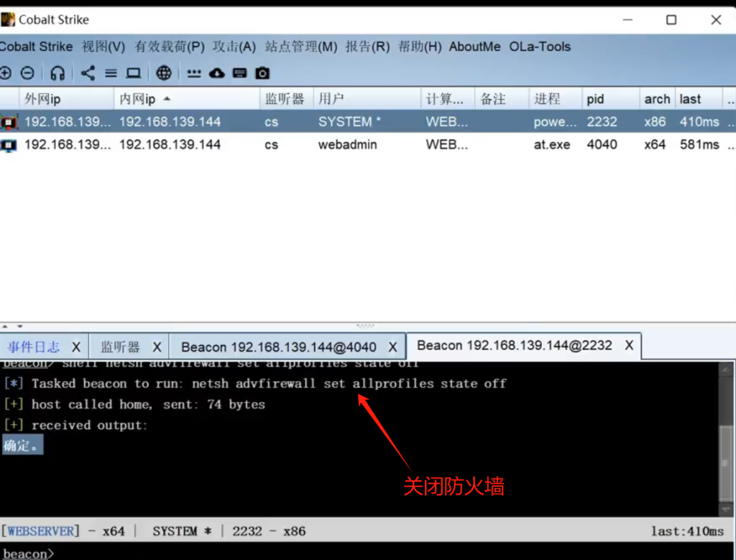Close the 事件日志 tab

(76, 347)
